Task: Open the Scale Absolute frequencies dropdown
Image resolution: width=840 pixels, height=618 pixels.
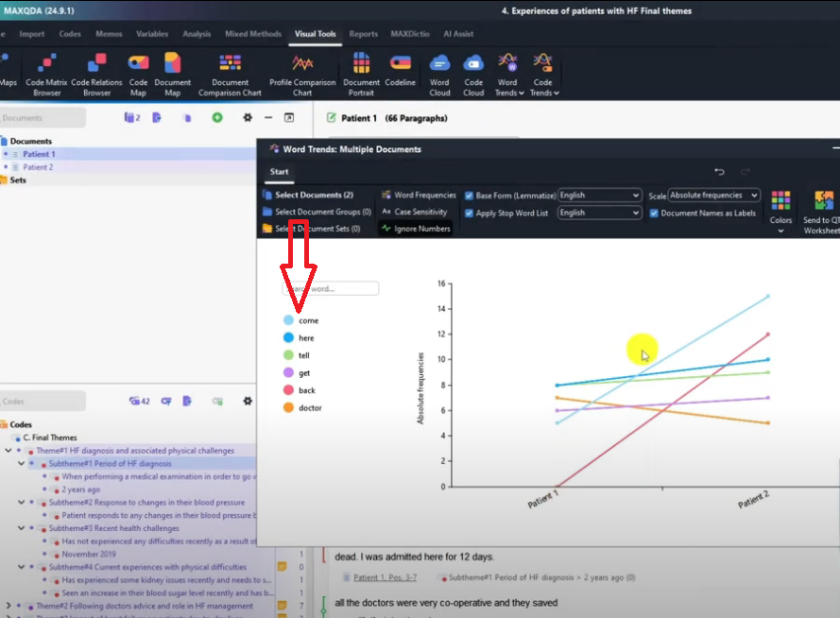Action: (x=713, y=196)
